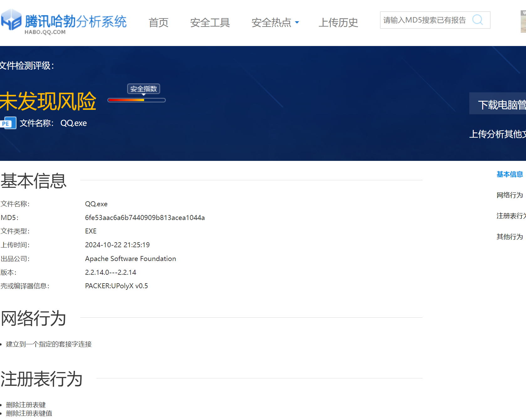This screenshot has width=526, height=420.
Task: Jump to 基本信息 in the side navigation
Action: pyautogui.click(x=509, y=174)
